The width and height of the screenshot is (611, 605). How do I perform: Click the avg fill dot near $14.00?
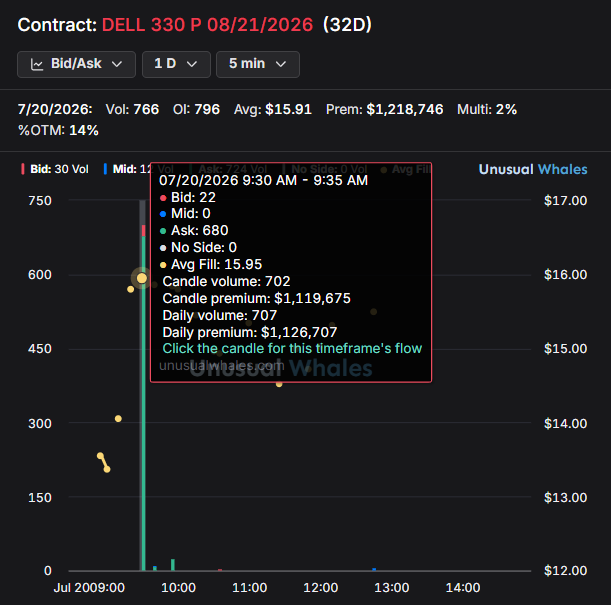point(118,419)
